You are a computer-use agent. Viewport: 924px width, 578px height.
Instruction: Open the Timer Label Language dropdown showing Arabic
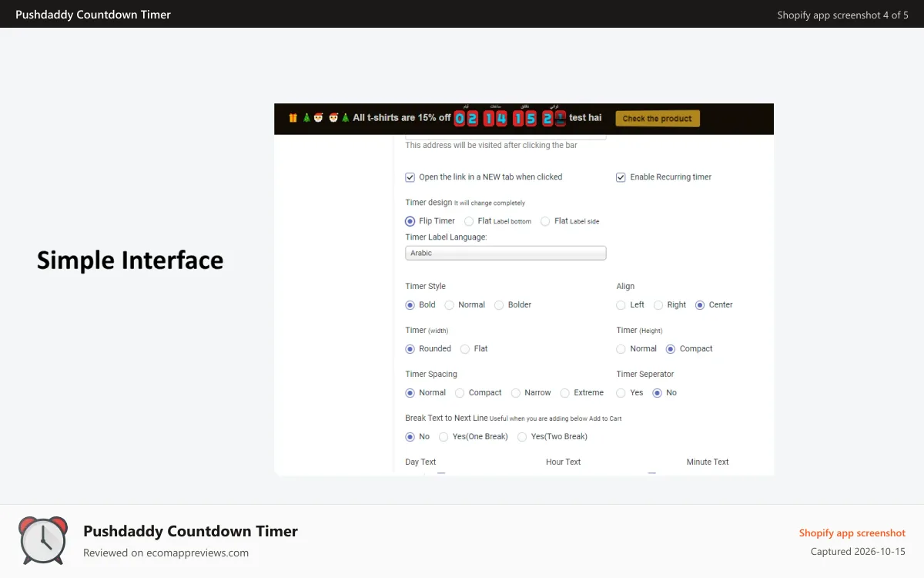coord(506,253)
